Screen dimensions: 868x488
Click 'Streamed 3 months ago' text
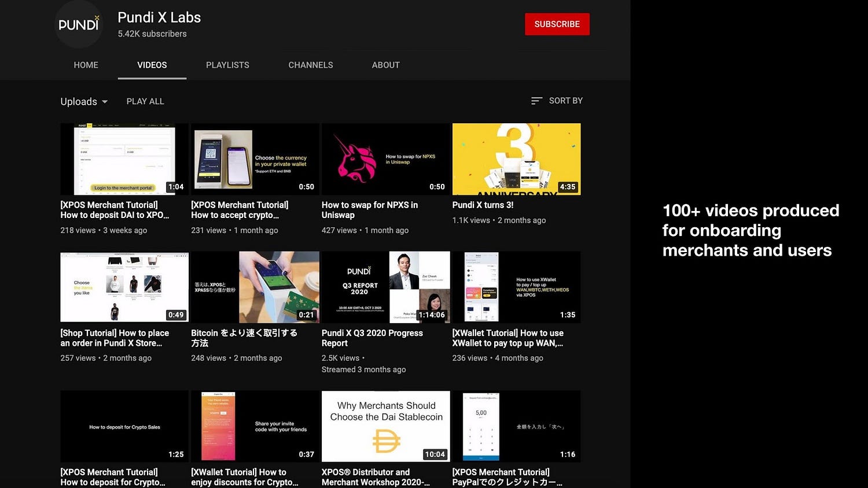pos(364,369)
